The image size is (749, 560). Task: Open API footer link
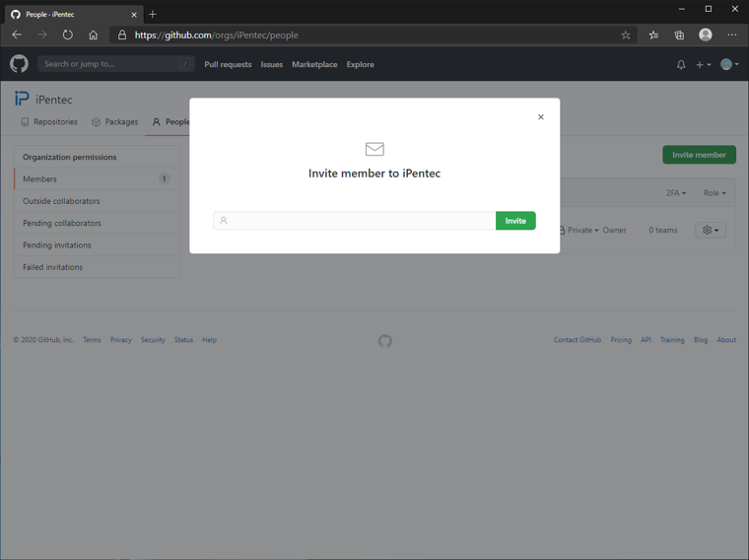click(x=646, y=340)
